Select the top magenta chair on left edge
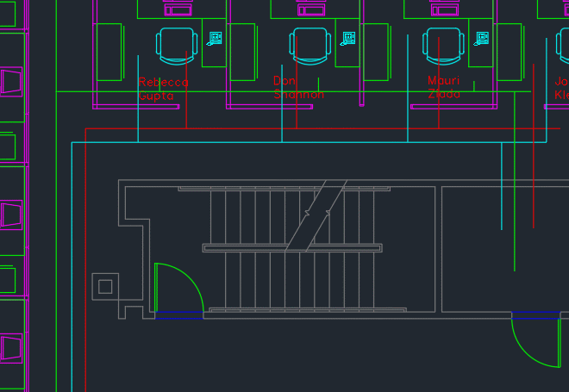The image size is (569, 392). click(11, 83)
